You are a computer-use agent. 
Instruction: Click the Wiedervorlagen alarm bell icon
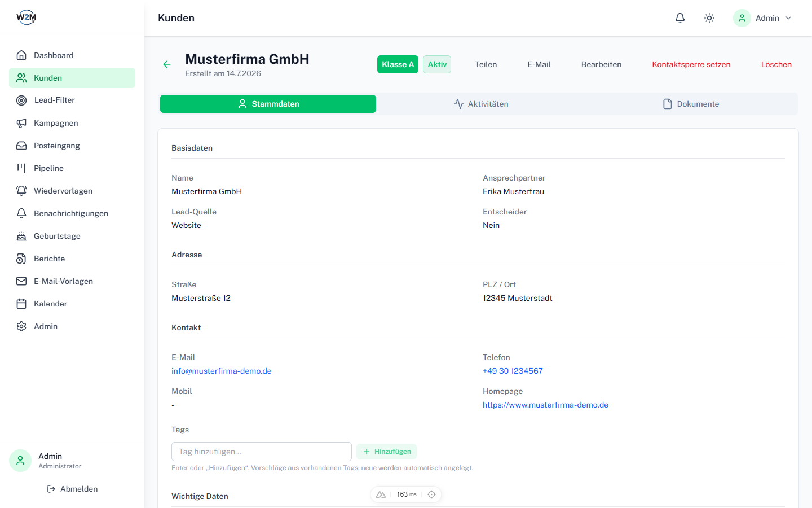pos(21,191)
